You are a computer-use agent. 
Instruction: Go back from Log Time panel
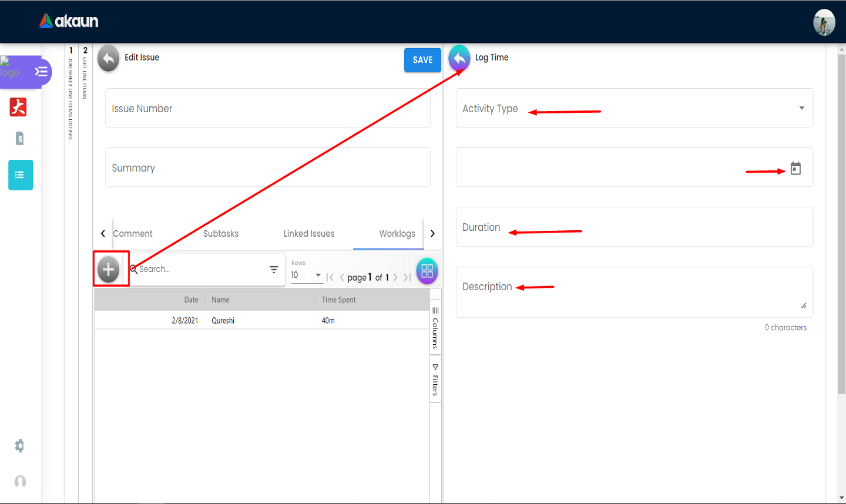coord(459,58)
